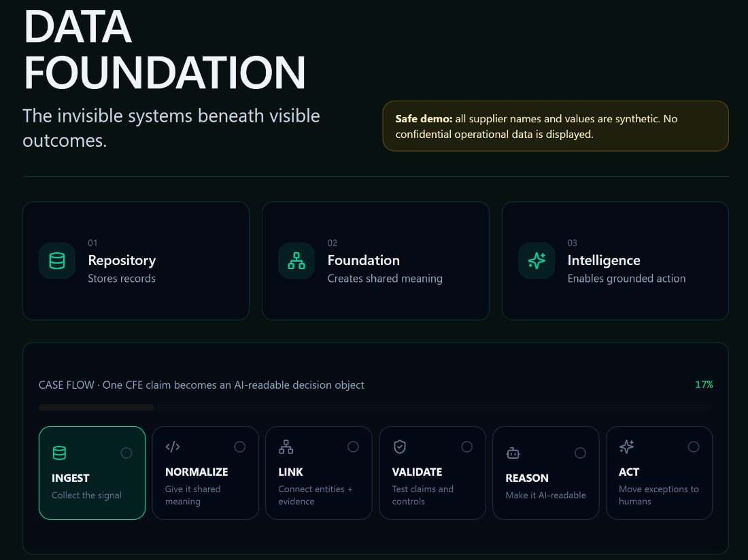Select the LINK step card
This screenshot has width=748, height=560.
319,473
